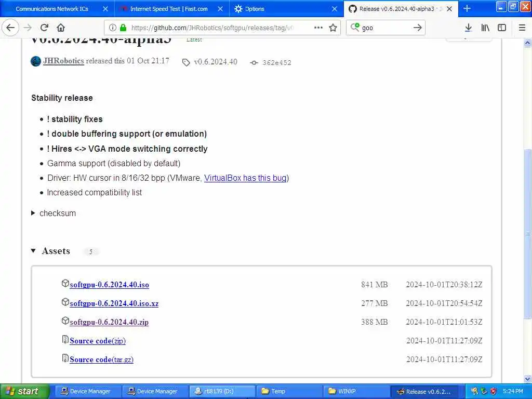Viewport: 532px width, 399px height.
Task: Open a new tab with plus button
Action: (x=467, y=8)
